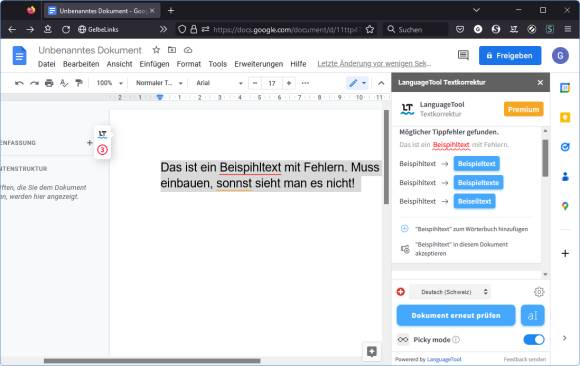
Task: Increase the font size
Action: (x=289, y=83)
